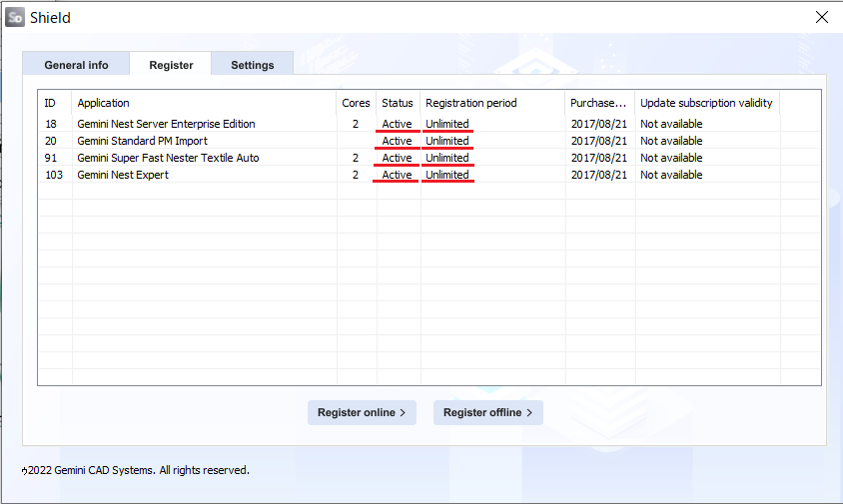Click Unlimited period for Gemini Nest Server row
Viewport: 843px width, 504px height.
(447, 124)
